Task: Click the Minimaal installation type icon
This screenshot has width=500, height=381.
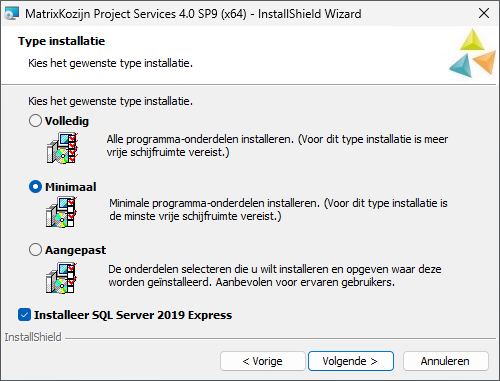Action: pos(62,212)
